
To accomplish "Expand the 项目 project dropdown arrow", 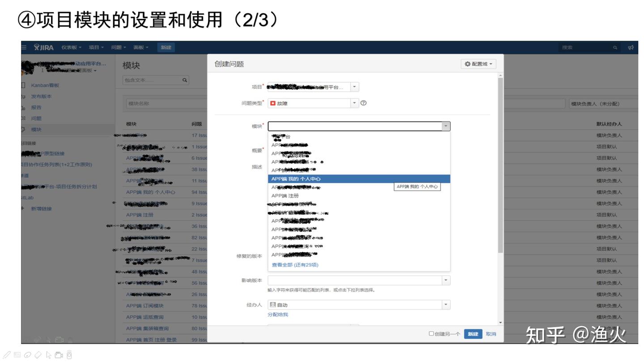I will pyautogui.click(x=355, y=87).
